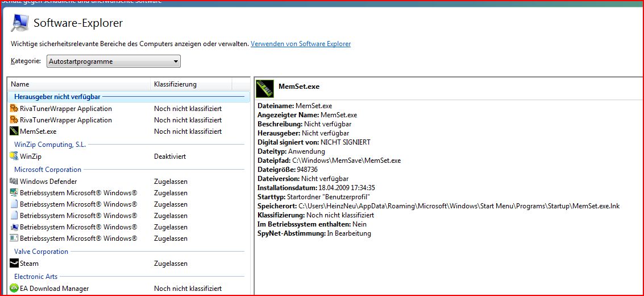
Task: Select the Steam entry in the list
Action: pos(29,264)
